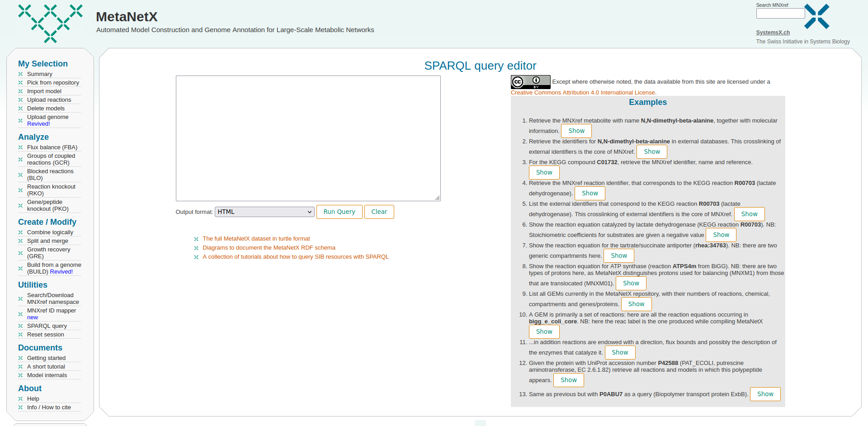Open Upload genome menu item

(48, 120)
